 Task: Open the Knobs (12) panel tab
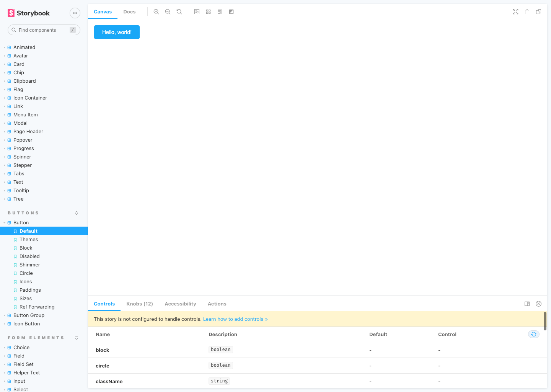tap(139, 304)
